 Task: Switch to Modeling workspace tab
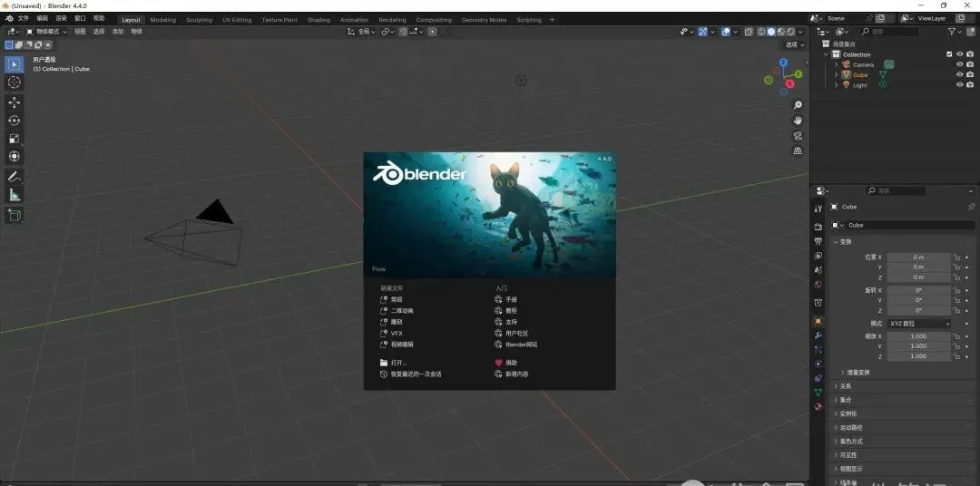(163, 20)
